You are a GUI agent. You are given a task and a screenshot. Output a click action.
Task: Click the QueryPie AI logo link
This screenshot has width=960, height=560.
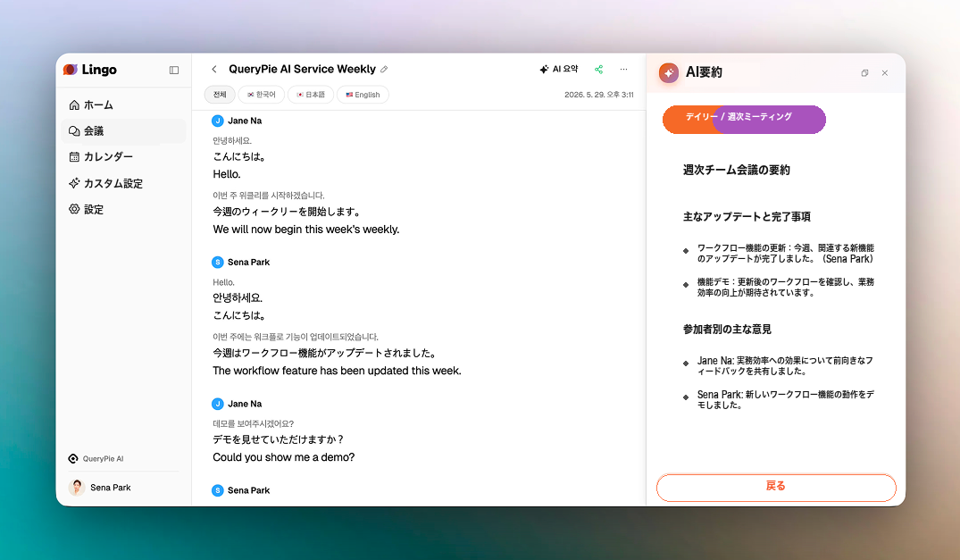(x=96, y=458)
